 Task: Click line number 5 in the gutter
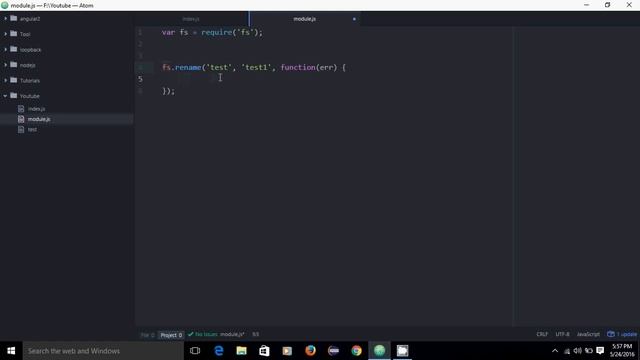click(140, 79)
